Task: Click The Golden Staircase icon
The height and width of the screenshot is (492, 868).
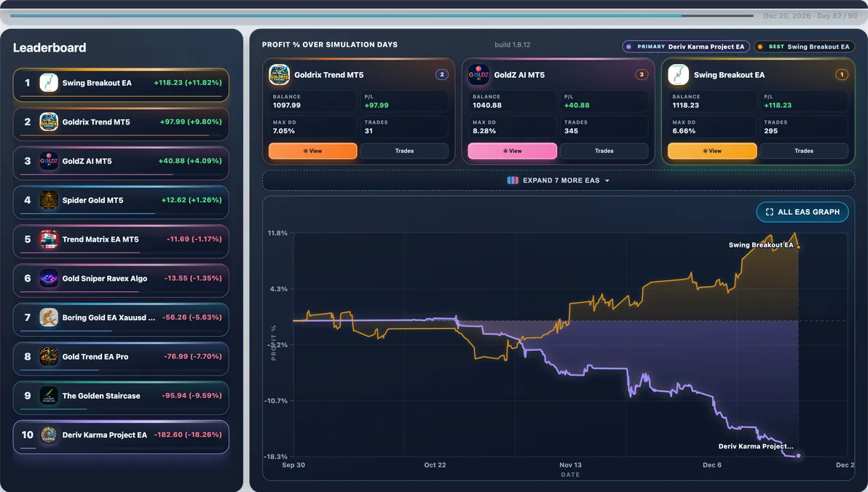Action: (x=49, y=396)
